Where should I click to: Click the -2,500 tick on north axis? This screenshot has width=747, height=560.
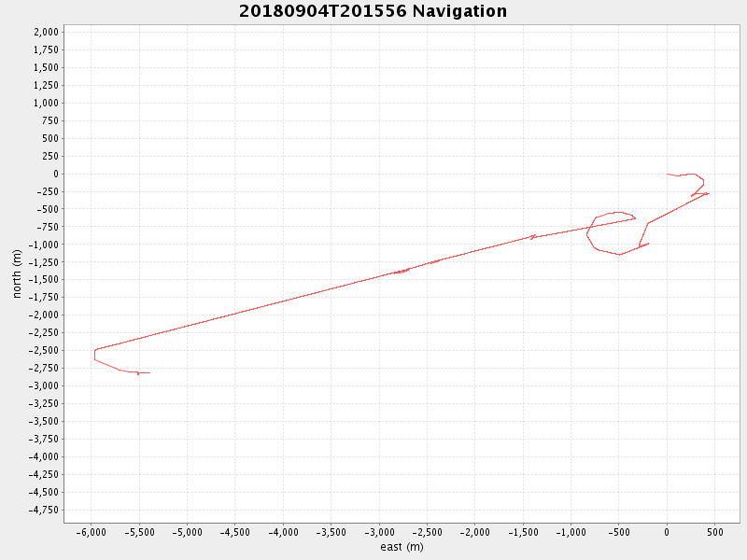(43, 350)
